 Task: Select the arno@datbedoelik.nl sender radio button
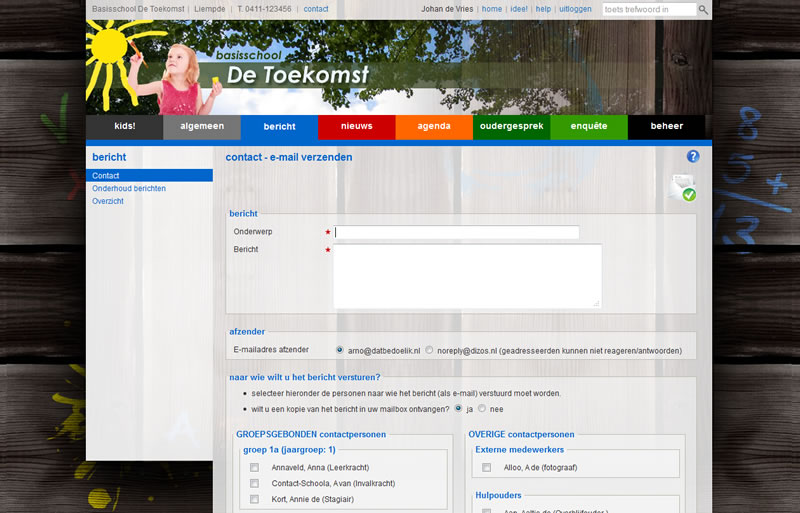point(340,350)
